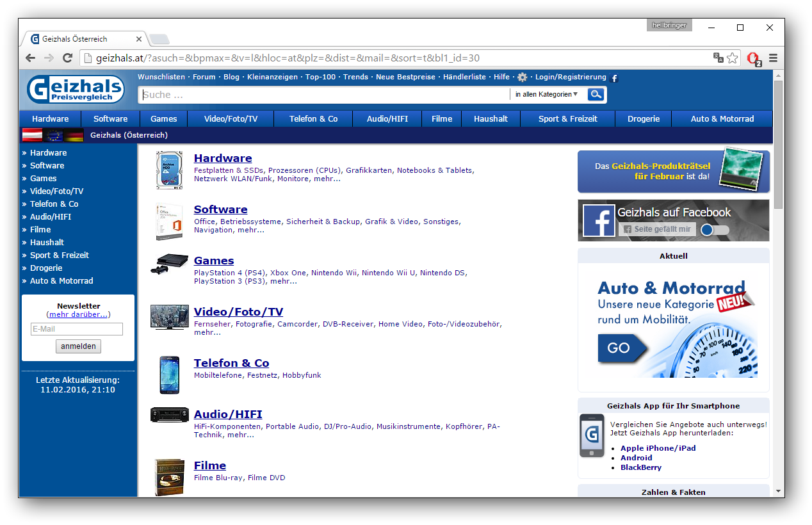Open the Android app link
Screen dimensions: 812x525
pos(637,458)
